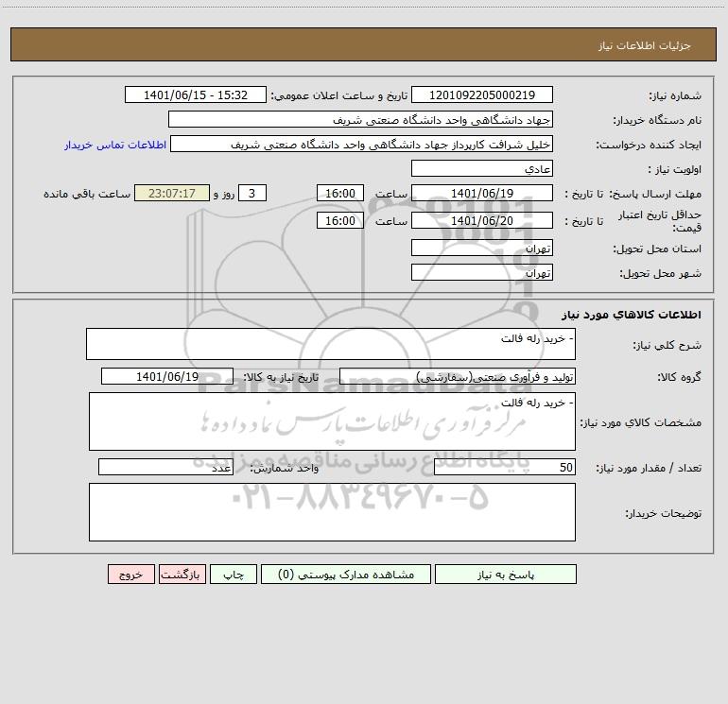Image resolution: width=728 pixels, height=704 pixels.
Task: Click the اطلاعات کالاهای مورد نیاز section heading
Action: coord(632,315)
